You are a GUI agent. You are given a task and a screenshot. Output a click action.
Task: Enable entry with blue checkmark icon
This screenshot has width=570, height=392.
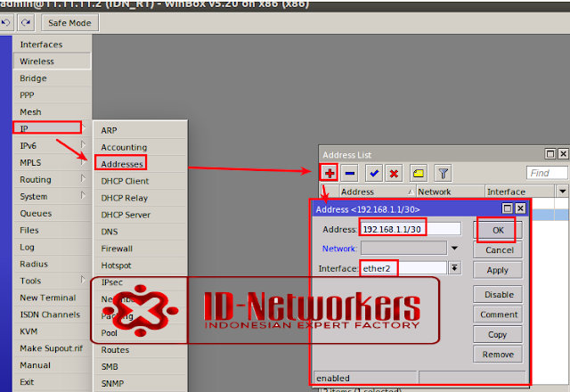[374, 173]
